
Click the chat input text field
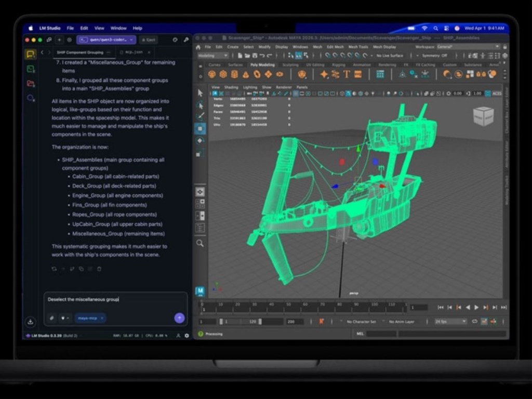(x=115, y=300)
